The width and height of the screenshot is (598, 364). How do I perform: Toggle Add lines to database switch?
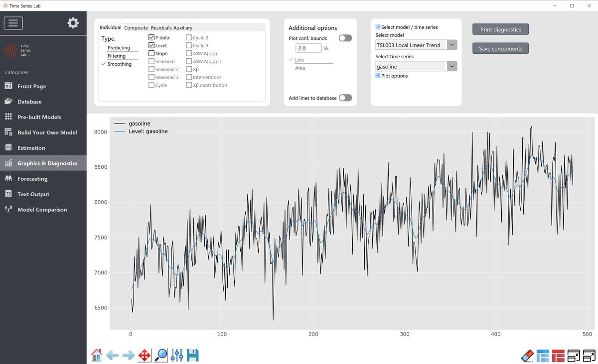point(345,98)
